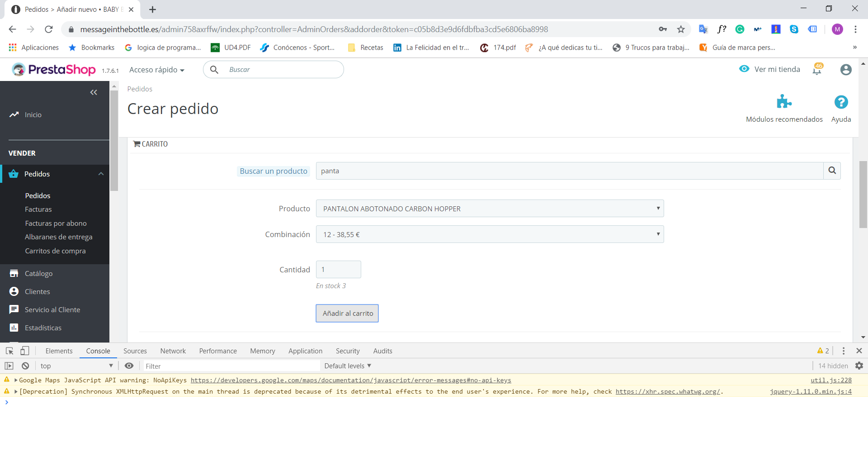Click the product search magnifier button
Screen dimensions: 868x466
tap(832, 171)
